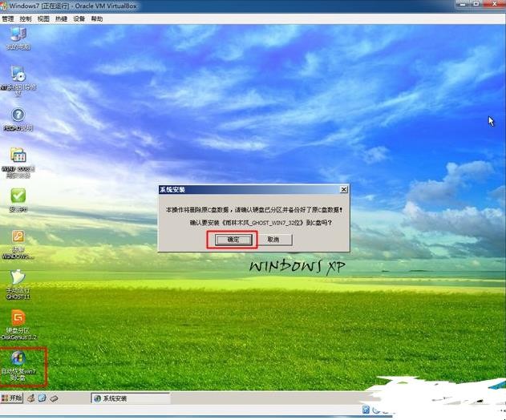The image size is (506, 420).
Task: Maximize the VirtualBox window
Action: pos(477,4)
